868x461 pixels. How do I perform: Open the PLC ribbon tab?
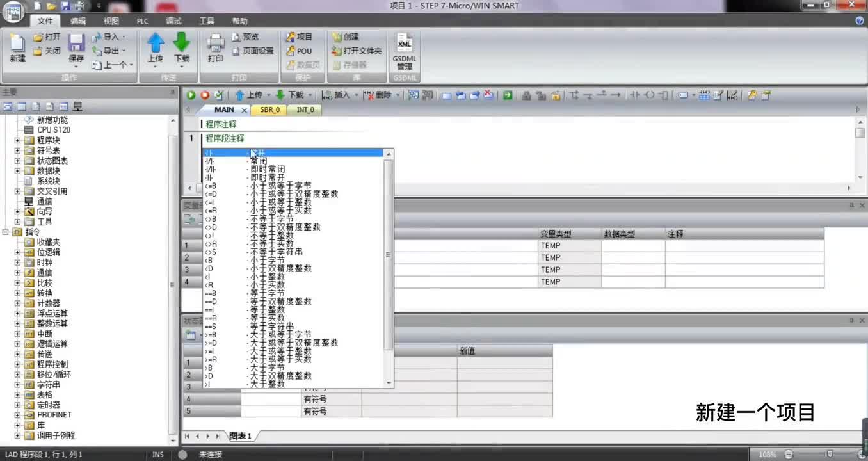point(142,21)
